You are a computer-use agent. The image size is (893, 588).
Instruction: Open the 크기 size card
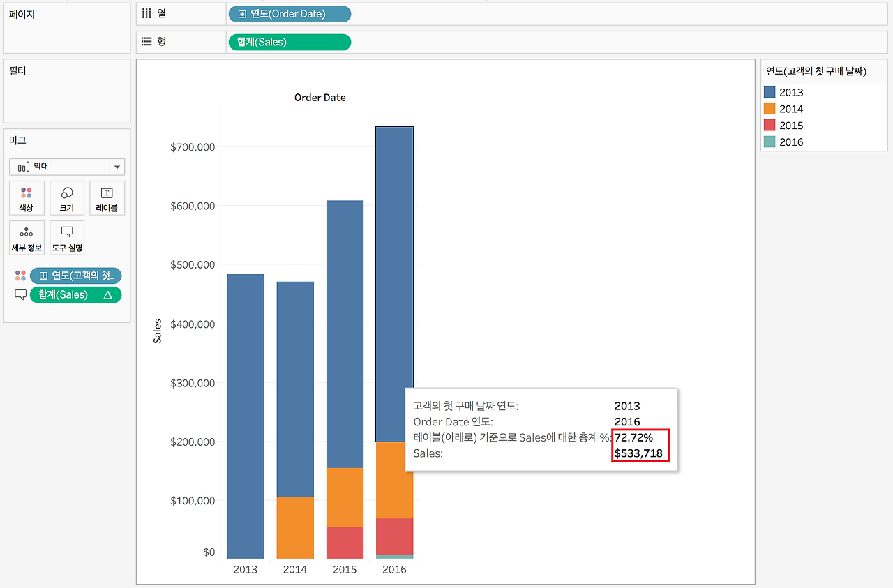click(x=67, y=198)
